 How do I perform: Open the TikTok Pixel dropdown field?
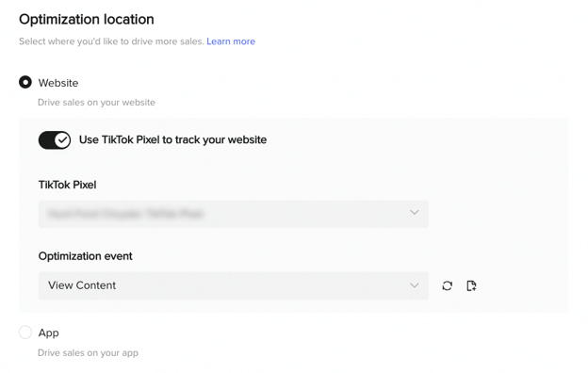(x=234, y=214)
